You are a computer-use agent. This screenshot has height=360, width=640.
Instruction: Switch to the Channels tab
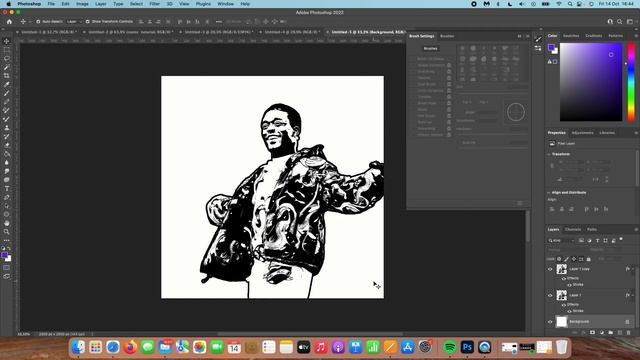pos(573,229)
